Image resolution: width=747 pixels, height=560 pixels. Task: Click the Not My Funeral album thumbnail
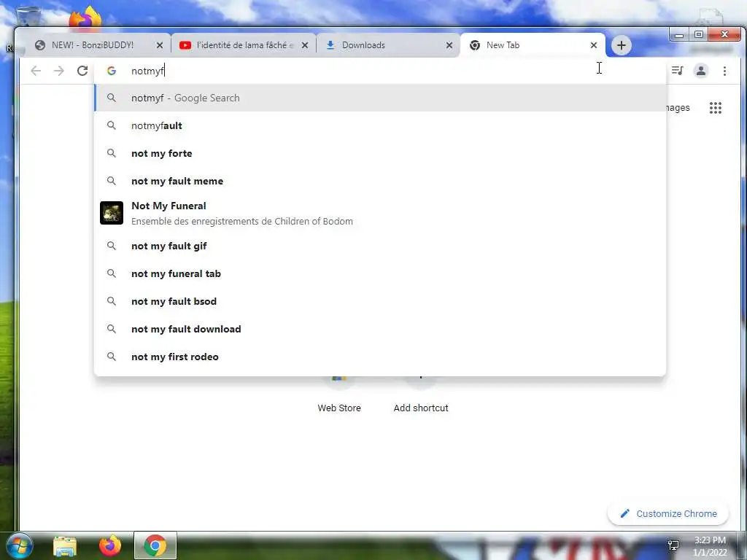(x=112, y=213)
